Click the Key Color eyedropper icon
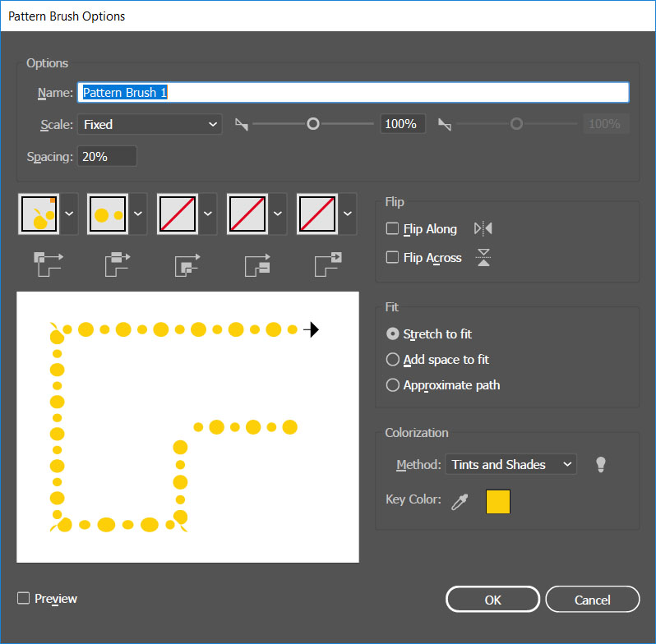 (x=460, y=501)
